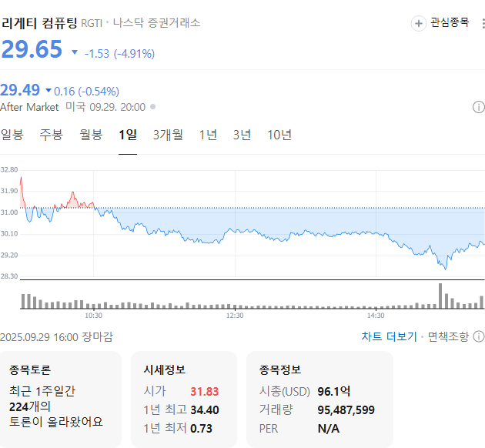Open the 면책조항 disclaimer link
The image size is (485, 448).
pos(448,336)
